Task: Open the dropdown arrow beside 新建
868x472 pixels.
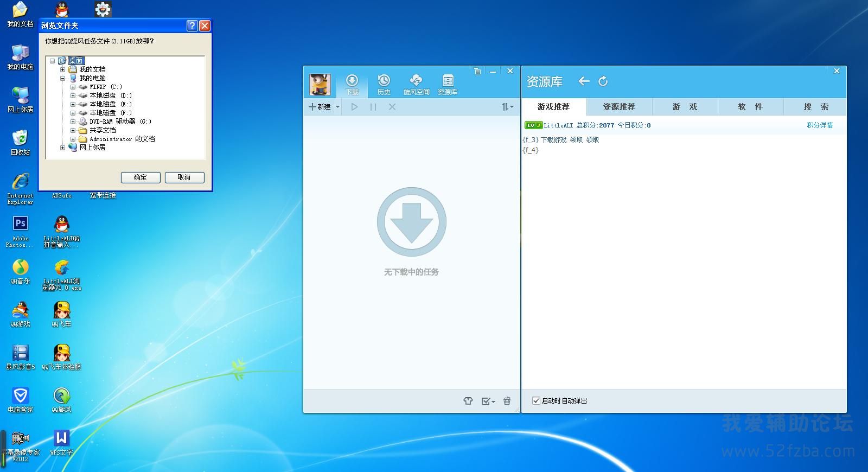Action: (x=337, y=107)
